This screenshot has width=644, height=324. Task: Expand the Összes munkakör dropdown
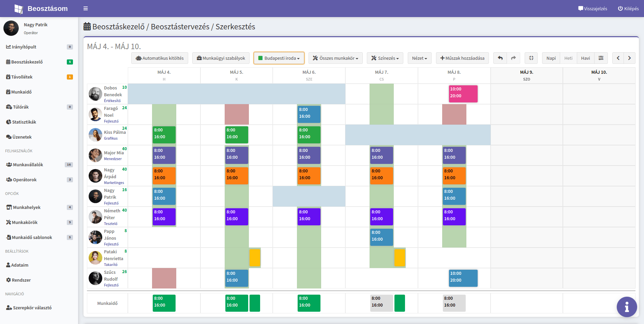(335, 58)
